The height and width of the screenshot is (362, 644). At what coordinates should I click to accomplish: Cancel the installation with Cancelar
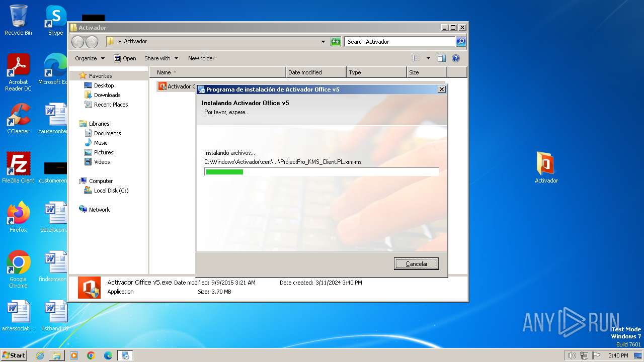click(x=417, y=264)
